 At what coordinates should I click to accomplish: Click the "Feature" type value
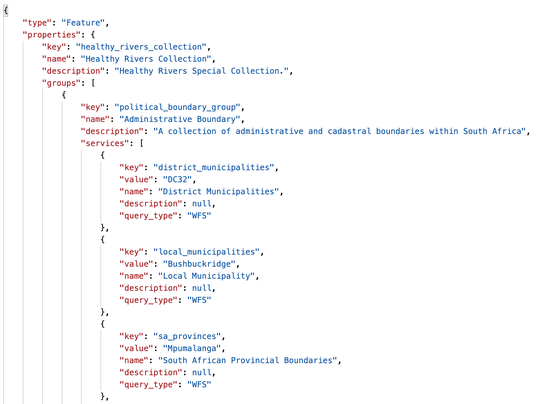[83, 23]
